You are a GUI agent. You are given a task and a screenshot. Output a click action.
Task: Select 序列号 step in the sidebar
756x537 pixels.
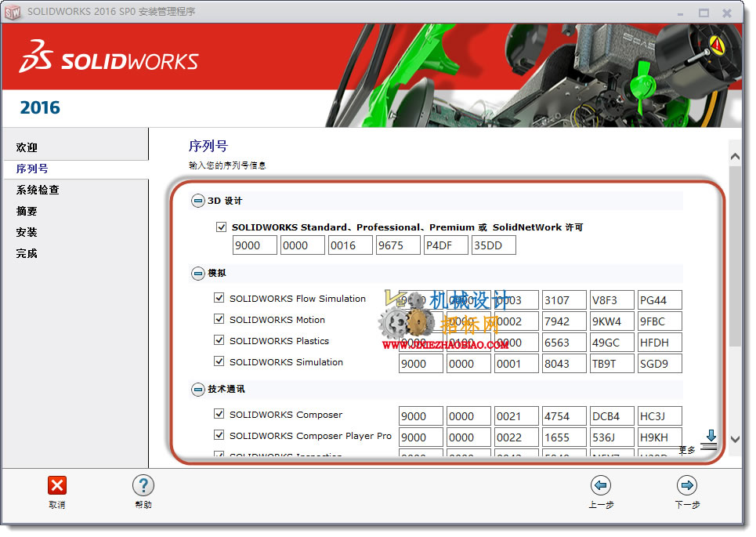[x=32, y=169]
